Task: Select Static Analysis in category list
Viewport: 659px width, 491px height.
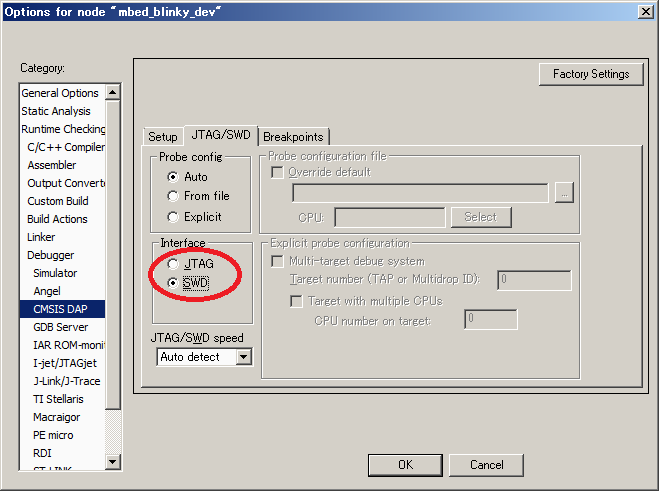Action: [x=56, y=111]
